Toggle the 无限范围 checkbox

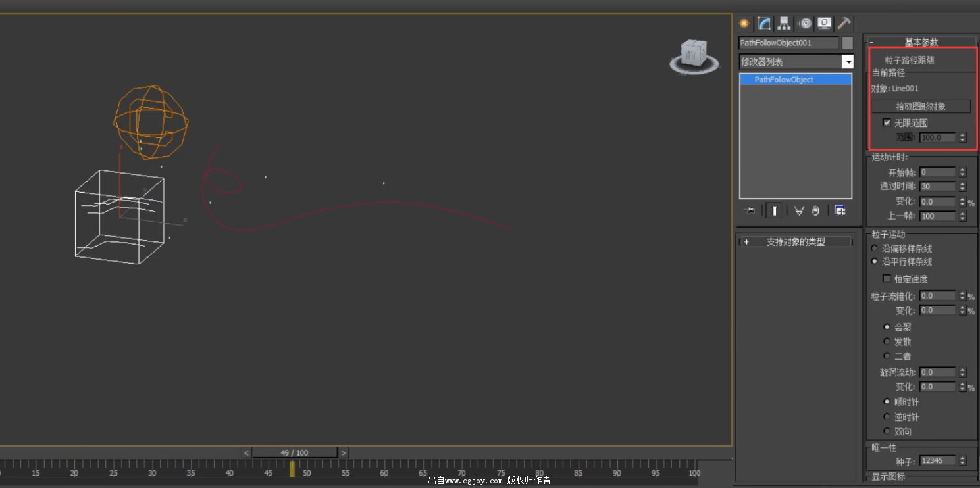[x=887, y=122]
